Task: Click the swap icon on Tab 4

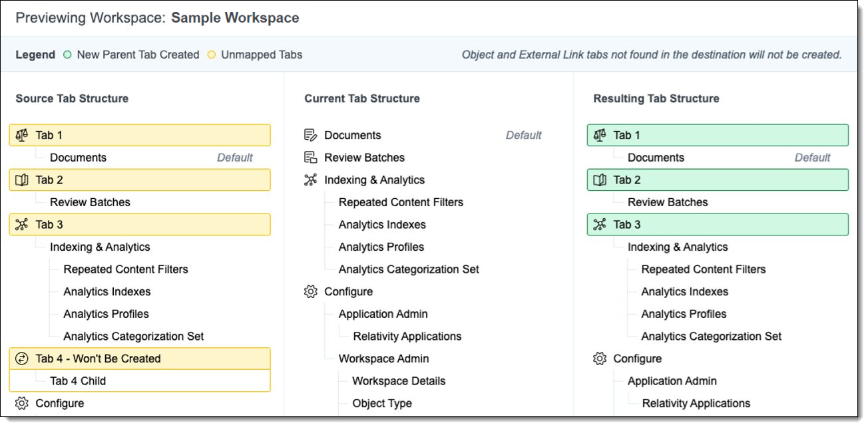Action: pos(22,358)
